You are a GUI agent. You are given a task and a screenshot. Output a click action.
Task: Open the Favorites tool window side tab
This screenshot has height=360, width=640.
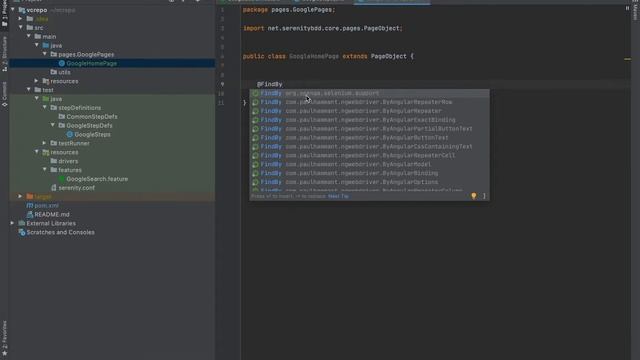(x=4, y=337)
